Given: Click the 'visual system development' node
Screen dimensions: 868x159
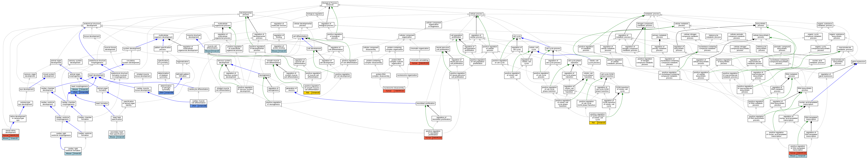Looking at the screenshot, I should coord(49,75).
